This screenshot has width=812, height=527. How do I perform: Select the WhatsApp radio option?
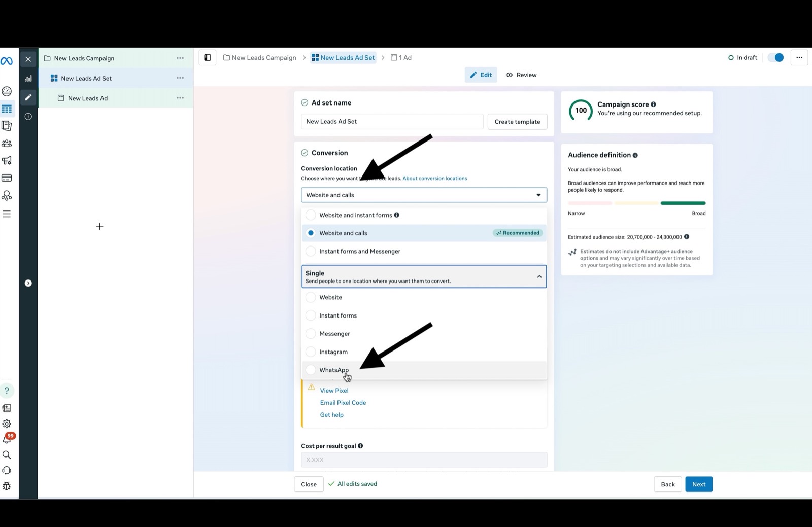pos(311,370)
